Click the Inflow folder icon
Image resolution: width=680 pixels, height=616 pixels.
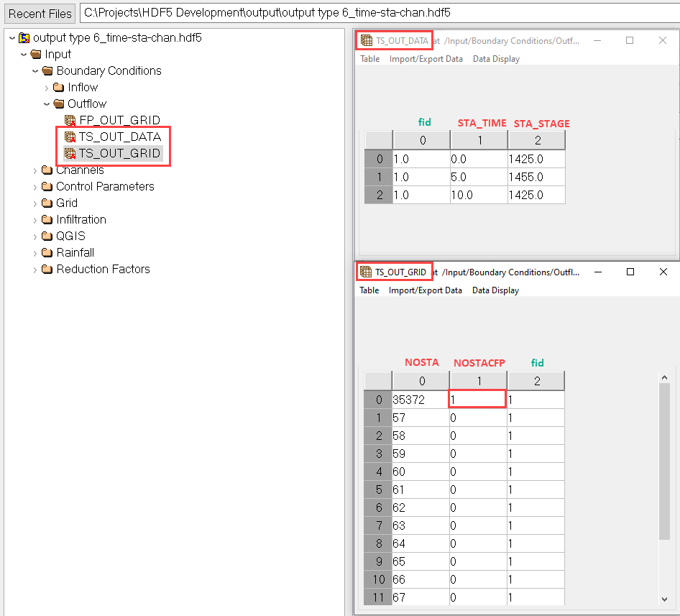click(59, 87)
